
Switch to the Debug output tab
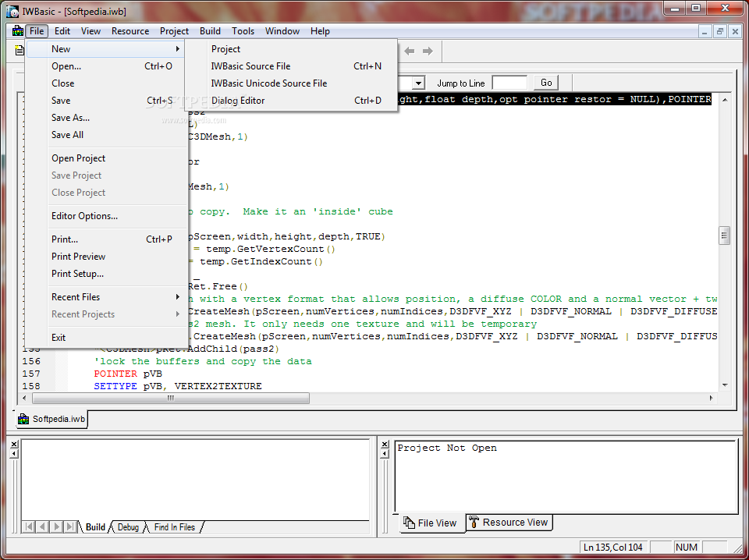(x=128, y=527)
